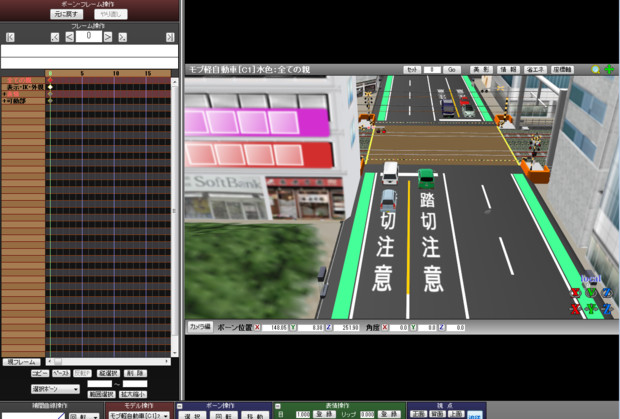Collapse the 表情操作 panel
The height and width of the screenshot is (419, 620).
(278, 406)
